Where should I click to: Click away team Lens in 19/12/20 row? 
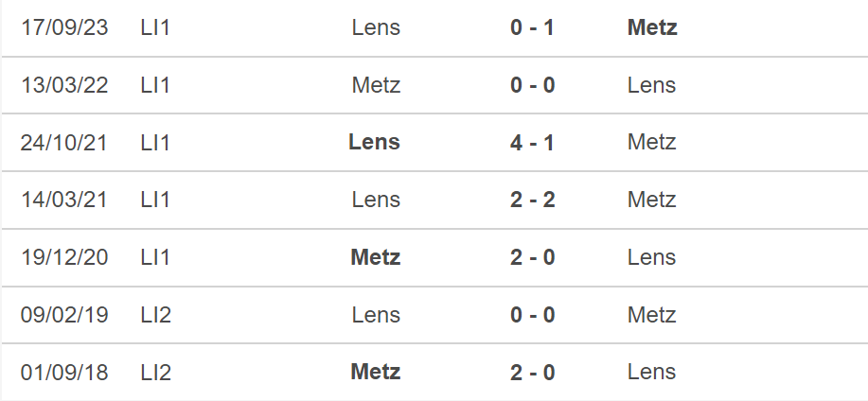point(651,257)
